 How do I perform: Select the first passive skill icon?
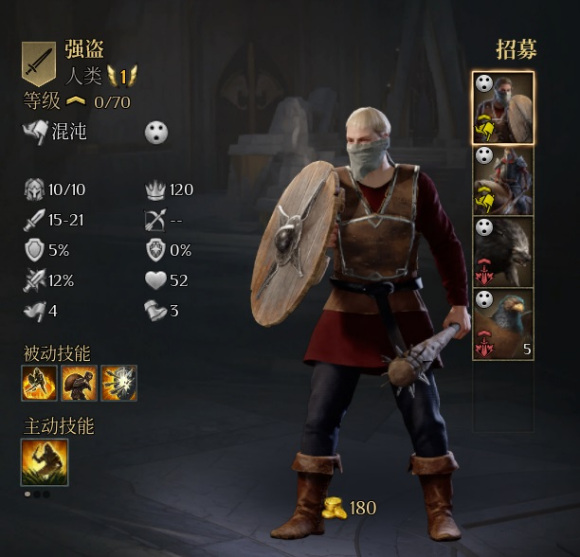[x=39, y=383]
